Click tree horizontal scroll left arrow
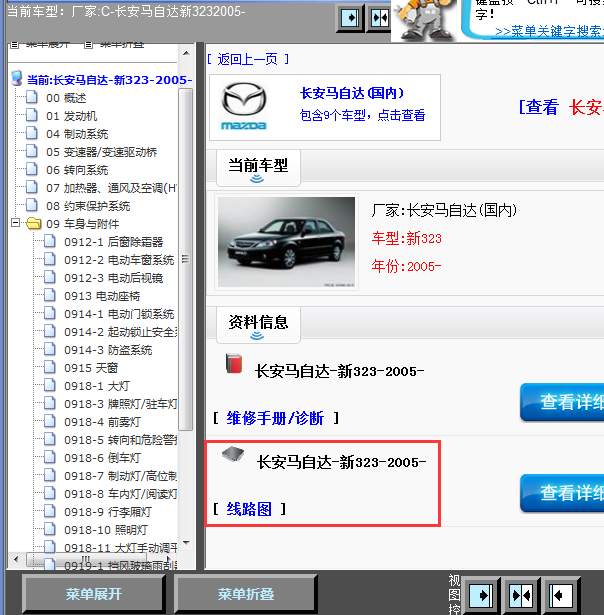The image size is (604, 615). click(16, 560)
